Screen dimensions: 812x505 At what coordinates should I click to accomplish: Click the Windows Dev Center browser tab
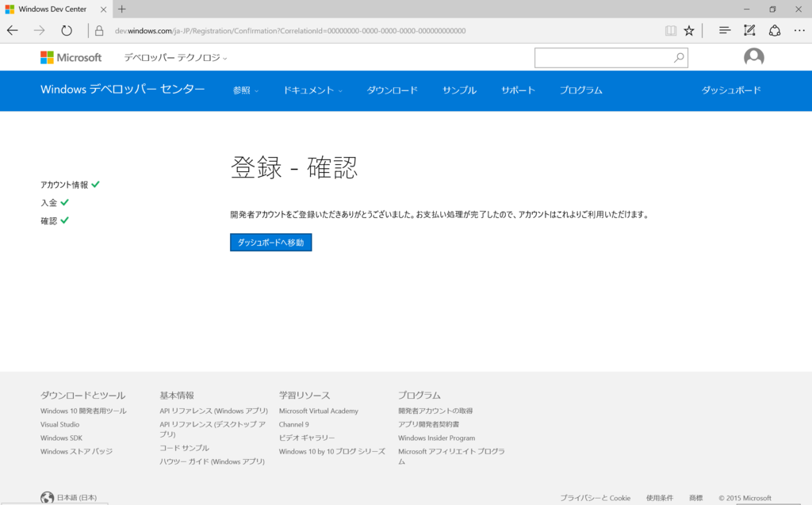52,9
